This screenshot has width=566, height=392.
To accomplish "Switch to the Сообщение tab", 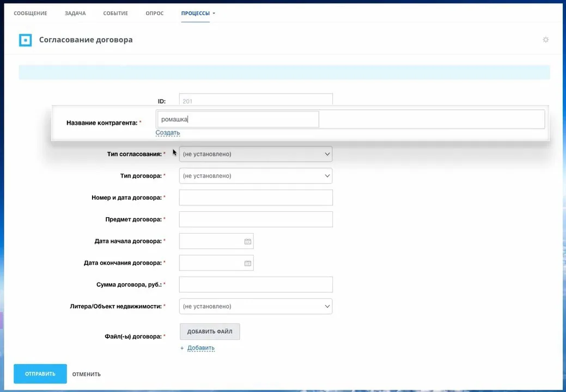I will click(31, 14).
